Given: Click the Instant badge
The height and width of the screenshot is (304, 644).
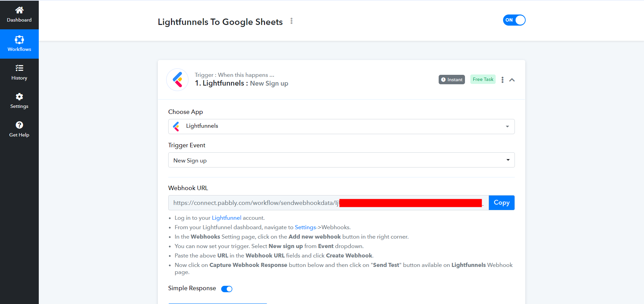Looking at the screenshot, I should click(x=451, y=80).
